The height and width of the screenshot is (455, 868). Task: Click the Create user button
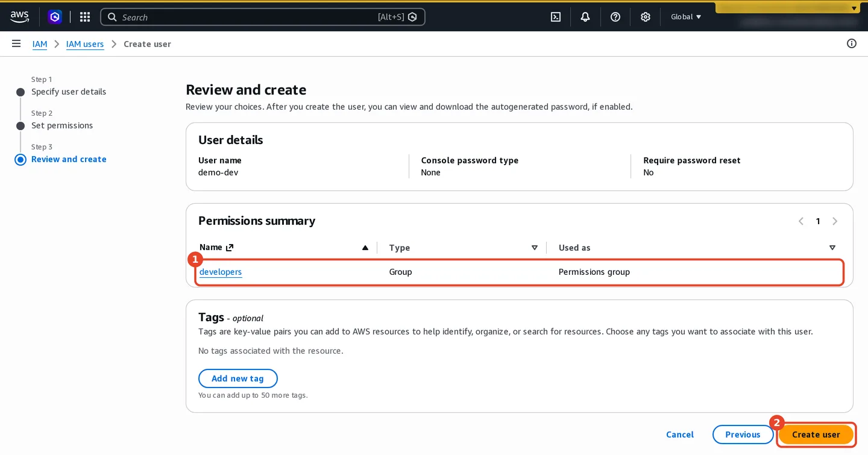(x=816, y=435)
